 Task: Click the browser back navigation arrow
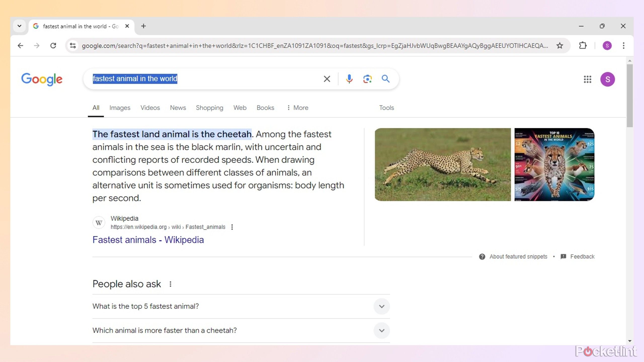(x=20, y=46)
